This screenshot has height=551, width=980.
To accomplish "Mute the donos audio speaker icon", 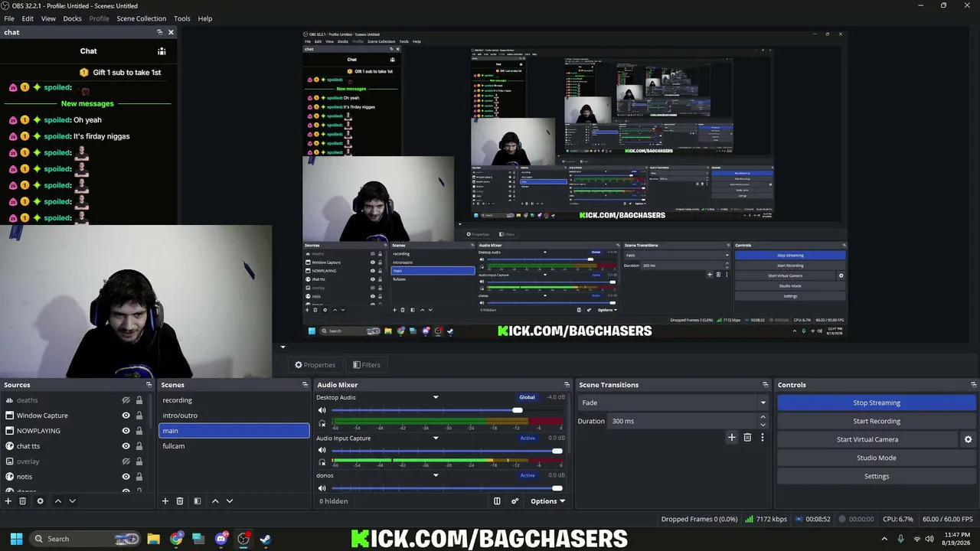I will [x=322, y=488].
